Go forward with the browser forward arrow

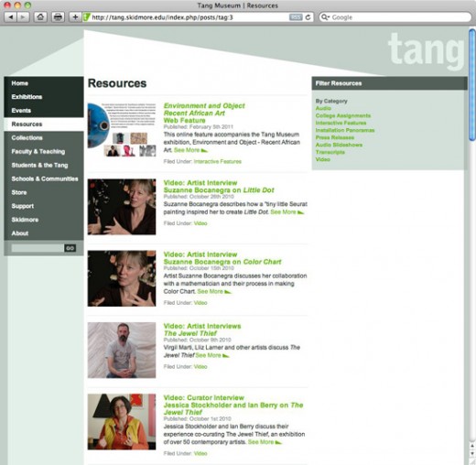(23, 17)
